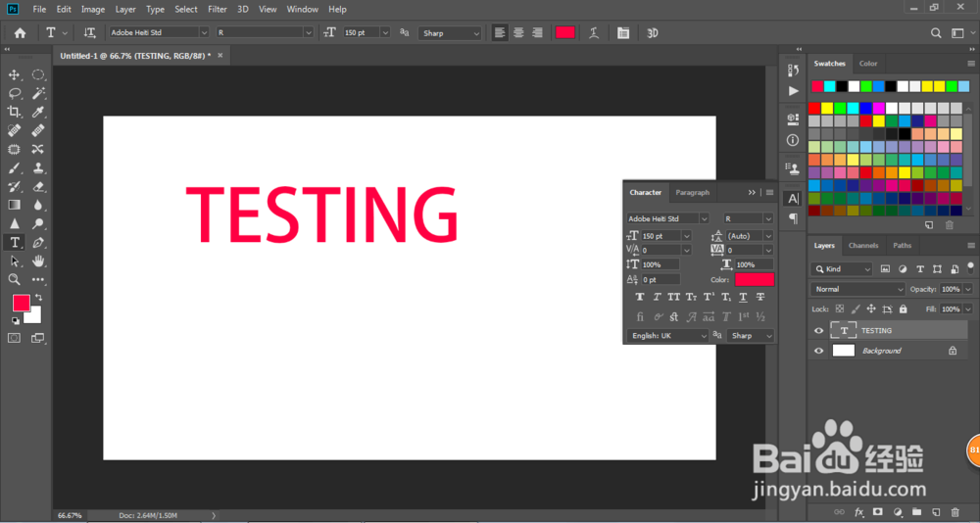This screenshot has height=523, width=980.
Task: Select the Zoom tool
Action: 14,279
